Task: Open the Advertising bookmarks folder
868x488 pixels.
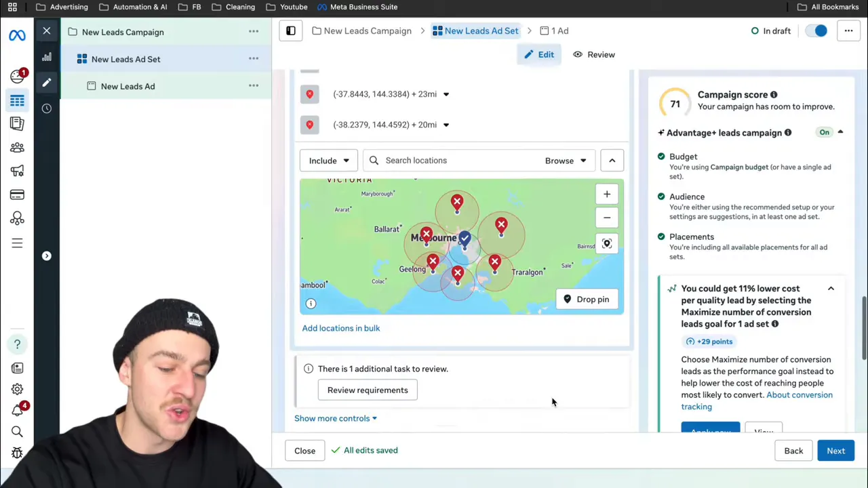Action: point(62,7)
